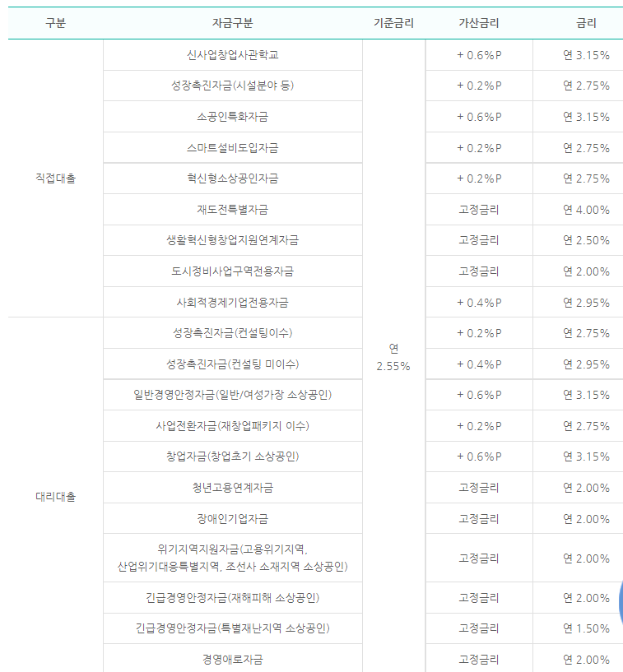Click '연 2.75%' in 사업전환자금 row

tap(586, 426)
